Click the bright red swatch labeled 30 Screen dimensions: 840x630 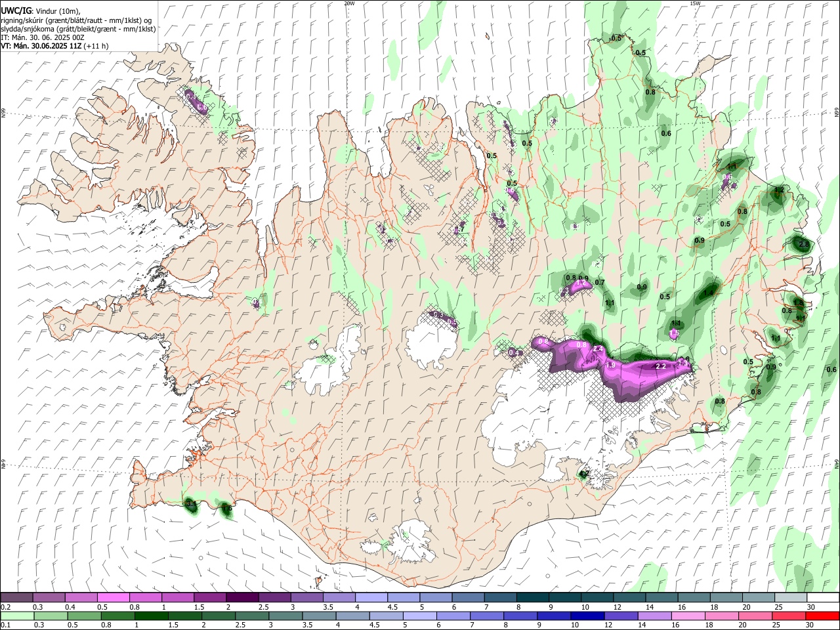point(823,616)
